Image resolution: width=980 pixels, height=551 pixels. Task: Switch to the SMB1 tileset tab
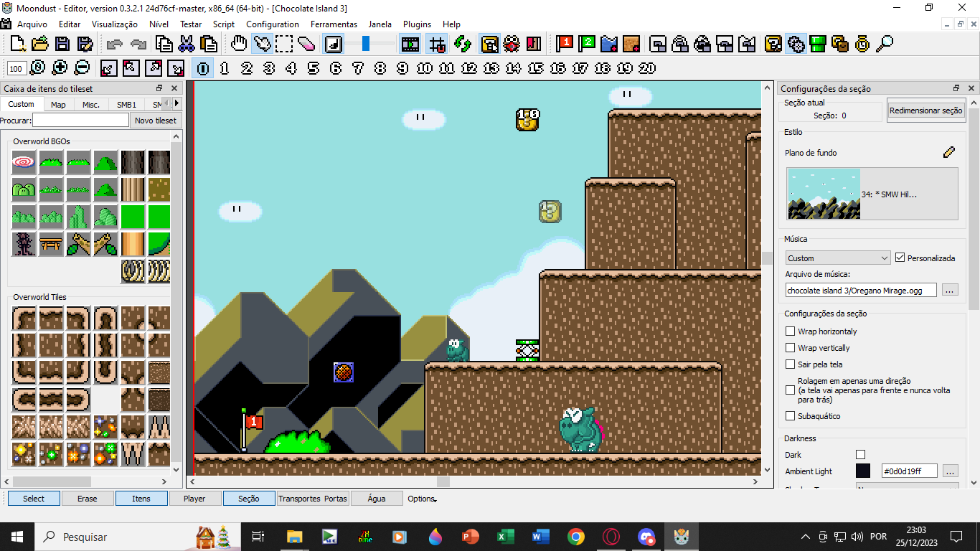(x=126, y=104)
